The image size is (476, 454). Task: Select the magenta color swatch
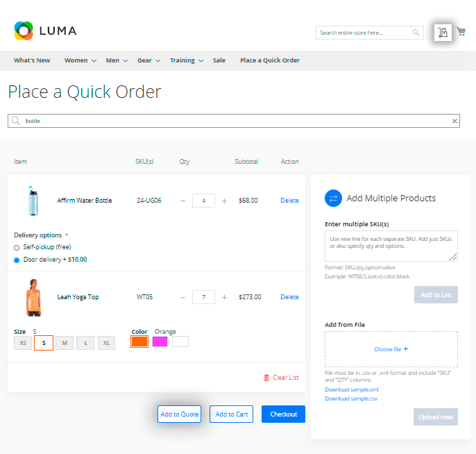[x=160, y=342]
